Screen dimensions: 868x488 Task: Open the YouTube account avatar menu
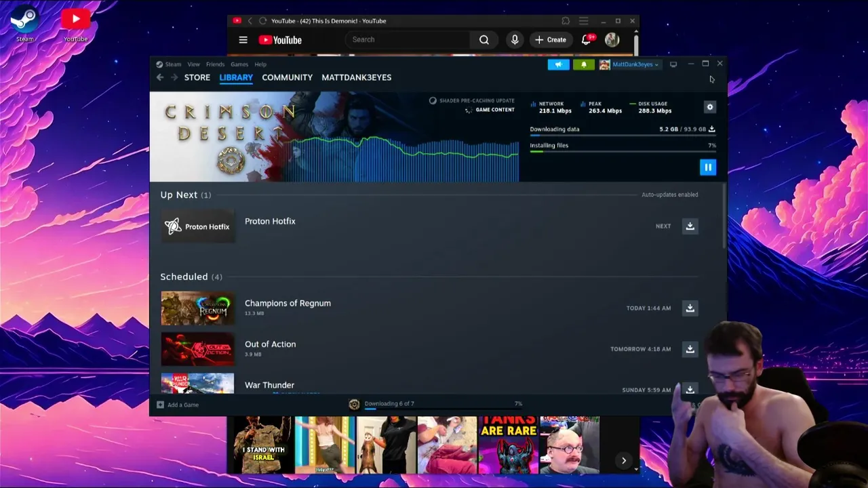click(x=612, y=40)
